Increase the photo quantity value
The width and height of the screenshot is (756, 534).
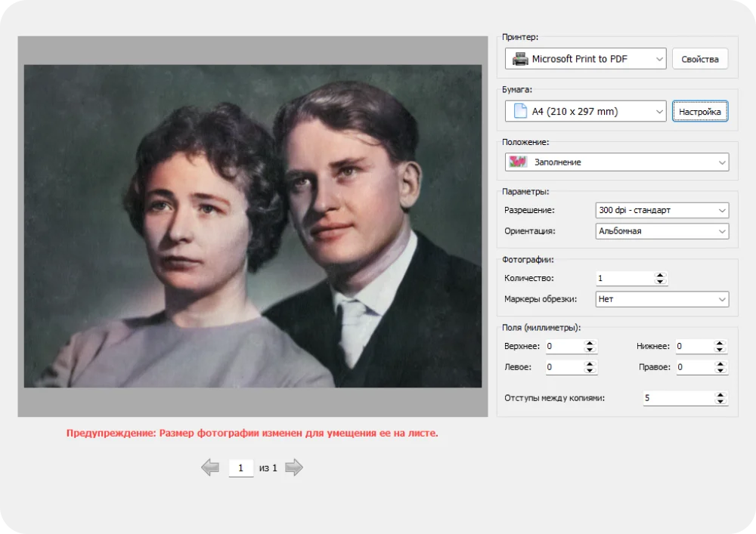tap(661, 275)
